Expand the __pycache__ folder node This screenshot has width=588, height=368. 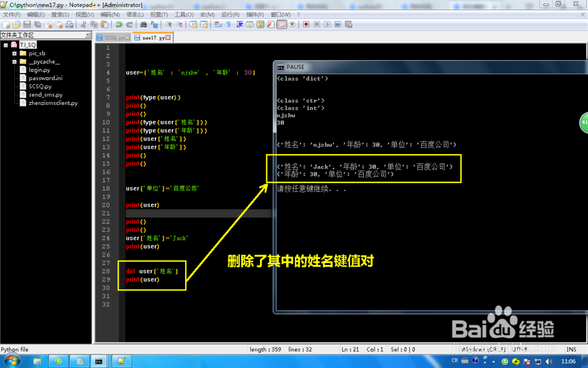tap(15, 61)
